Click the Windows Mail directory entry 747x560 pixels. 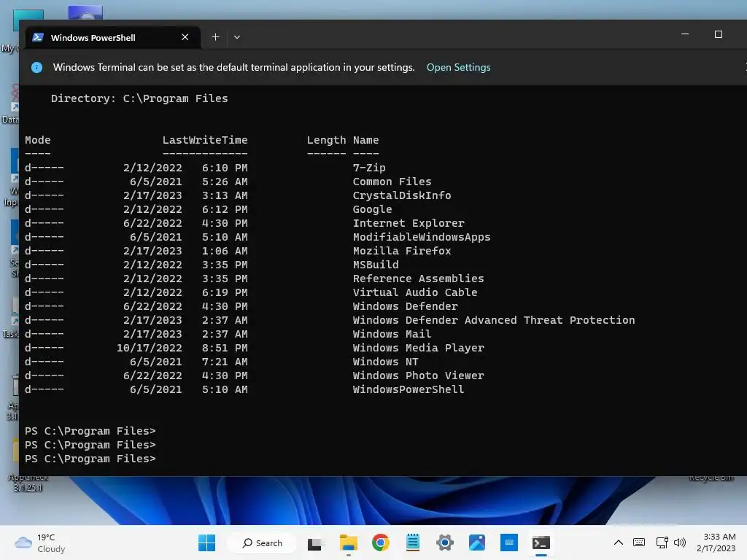tap(392, 334)
